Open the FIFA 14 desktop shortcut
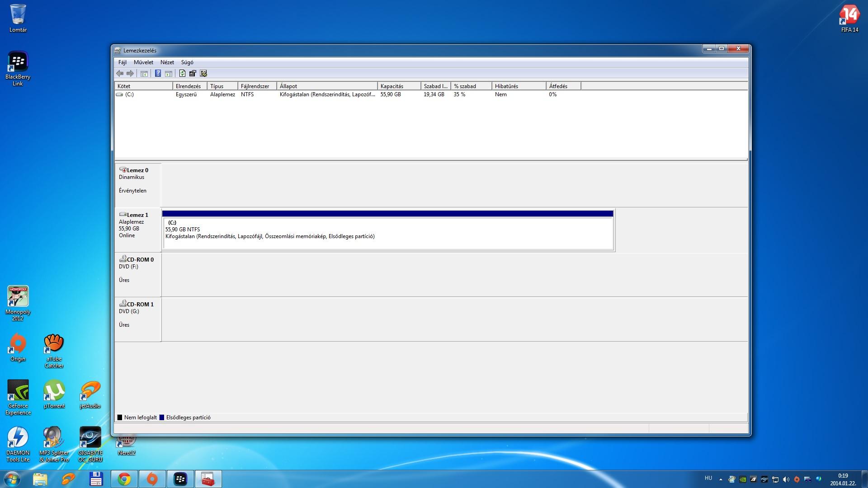 849,19
